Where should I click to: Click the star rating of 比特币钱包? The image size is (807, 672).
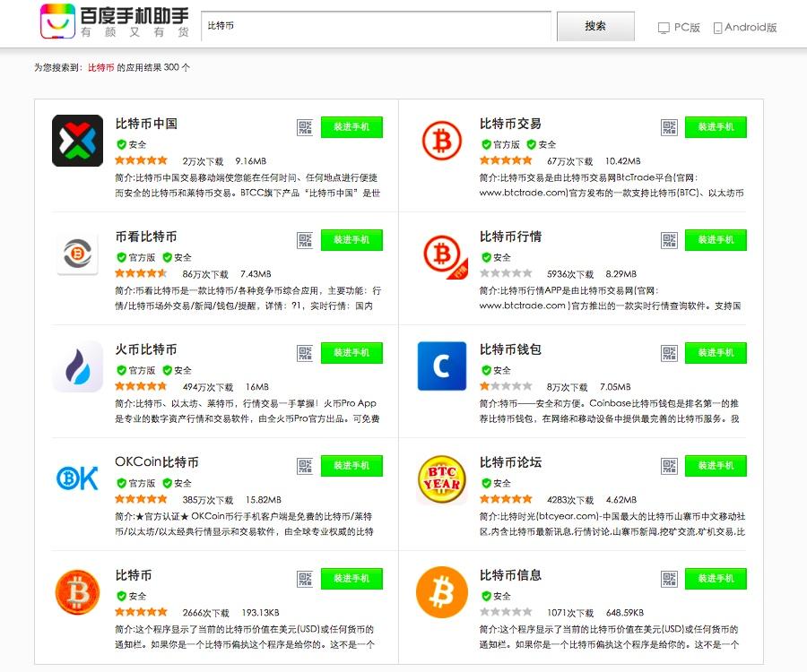(x=506, y=386)
